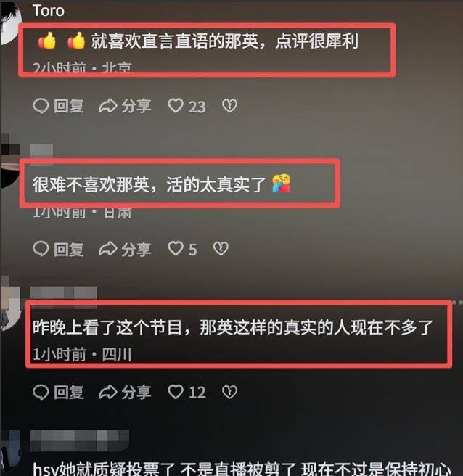
Task: Open the comment starting with hsy
Action: [x=242, y=469]
